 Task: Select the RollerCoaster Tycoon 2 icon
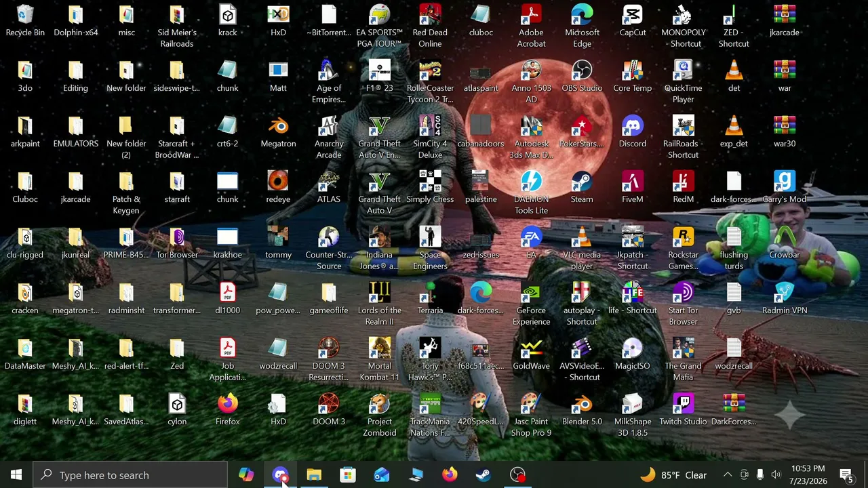(x=430, y=82)
